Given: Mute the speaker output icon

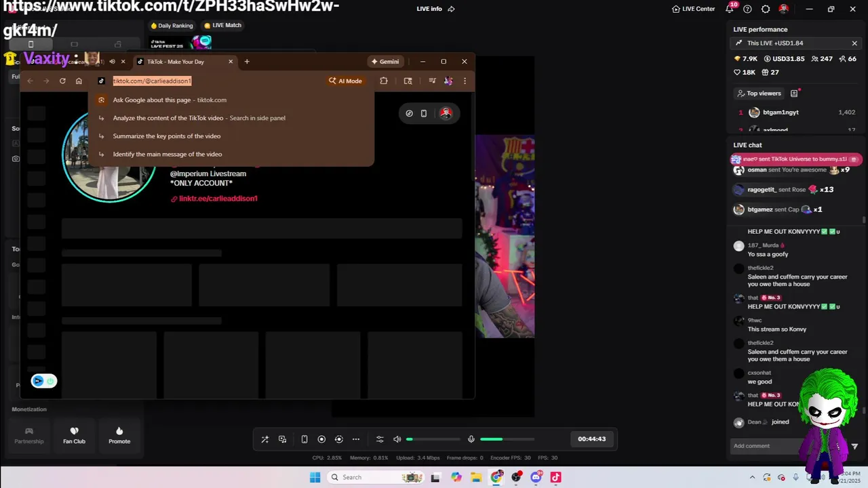Looking at the screenshot, I should click(x=397, y=439).
